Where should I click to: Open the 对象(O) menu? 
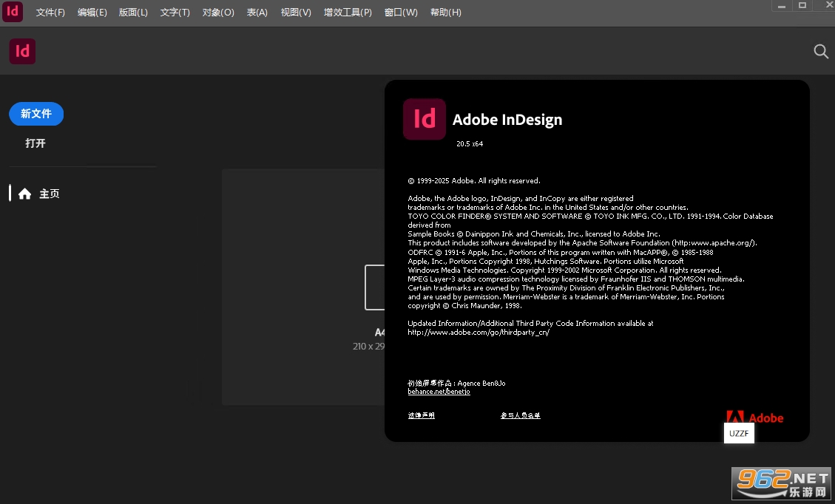click(218, 13)
